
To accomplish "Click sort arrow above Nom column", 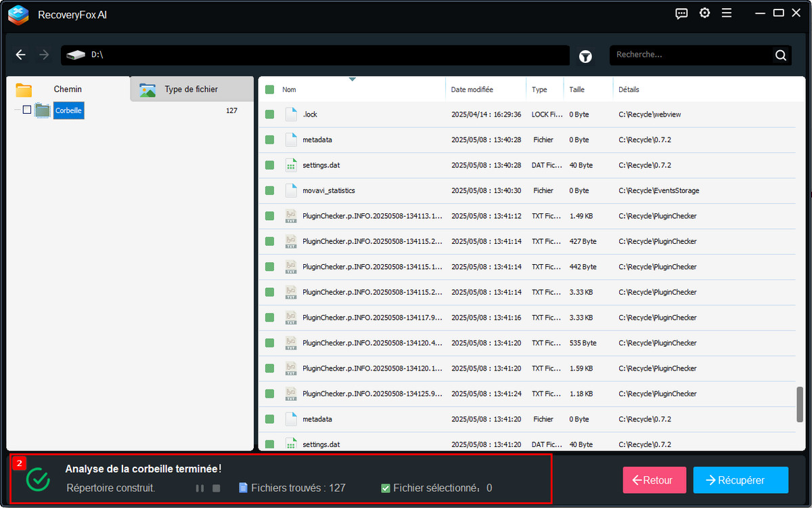I will tap(352, 79).
